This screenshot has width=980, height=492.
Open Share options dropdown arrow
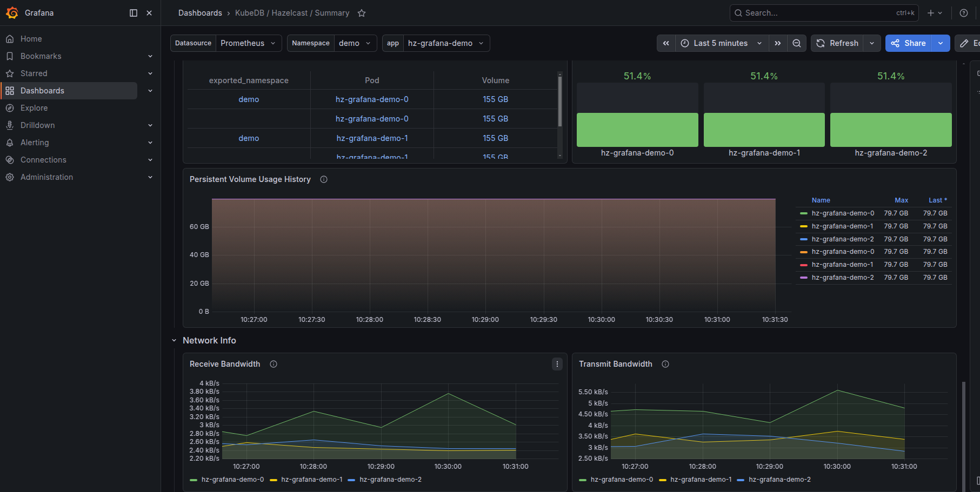[x=941, y=43]
